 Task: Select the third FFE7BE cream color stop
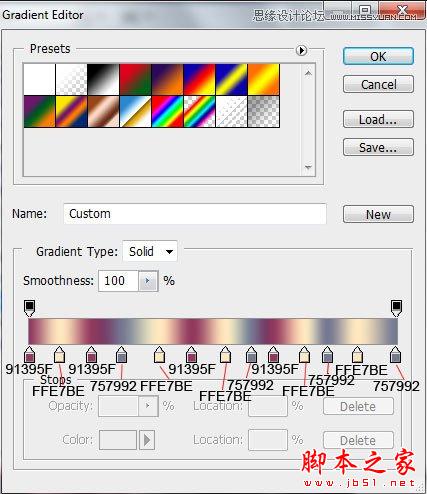click(x=226, y=355)
